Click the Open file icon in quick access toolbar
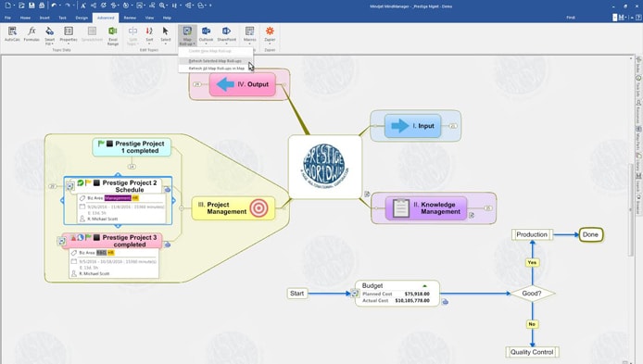 (x=21, y=6)
